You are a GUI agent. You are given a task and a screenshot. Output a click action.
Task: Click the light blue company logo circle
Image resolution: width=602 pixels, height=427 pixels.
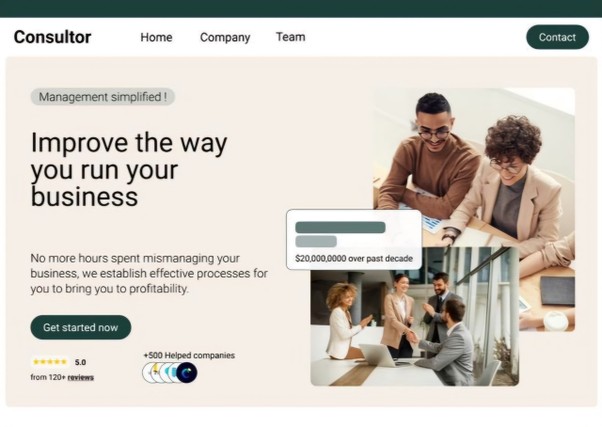[x=172, y=372]
